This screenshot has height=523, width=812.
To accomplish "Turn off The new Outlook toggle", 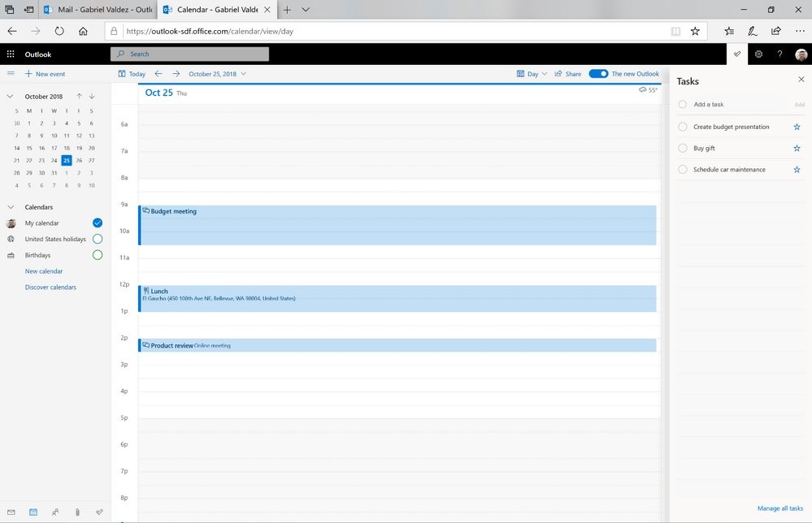I will point(598,74).
